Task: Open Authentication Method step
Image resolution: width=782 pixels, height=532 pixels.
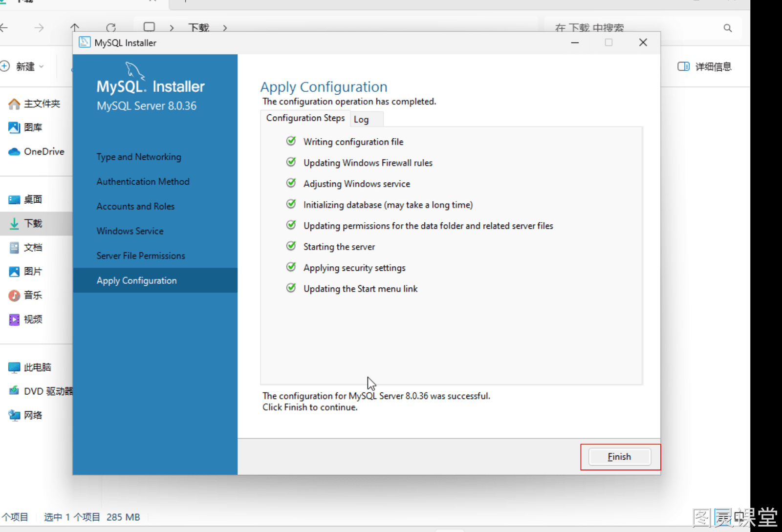Action: click(143, 182)
